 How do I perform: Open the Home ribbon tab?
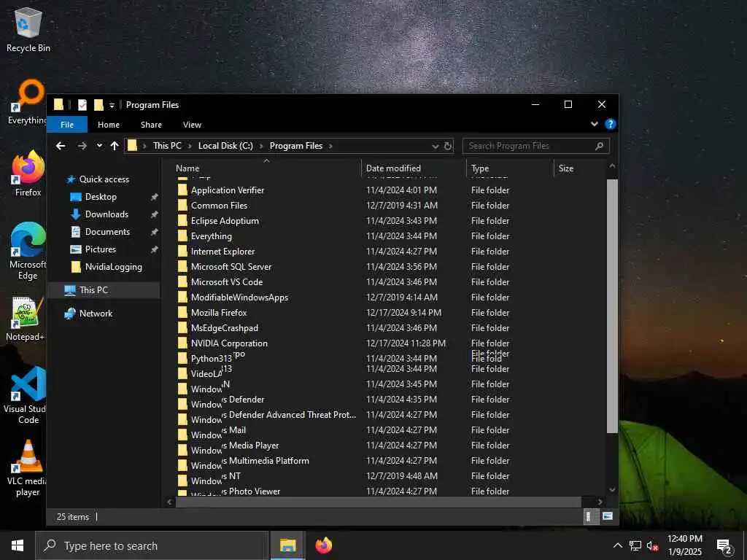pos(109,125)
